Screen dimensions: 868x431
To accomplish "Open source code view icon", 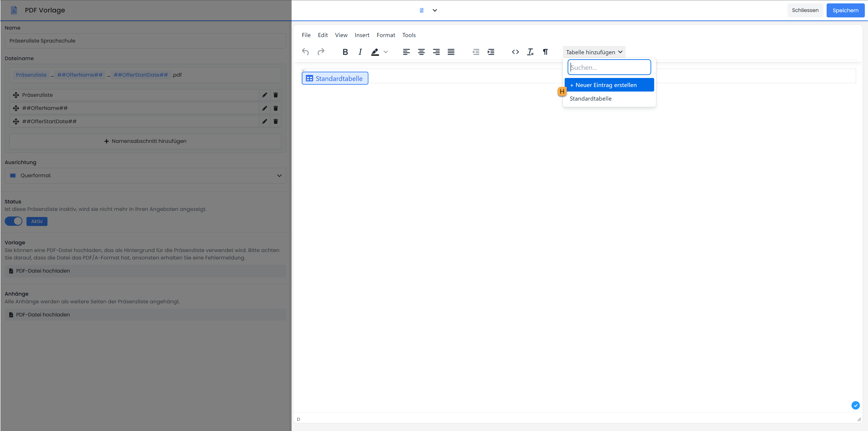I will click(x=515, y=52).
